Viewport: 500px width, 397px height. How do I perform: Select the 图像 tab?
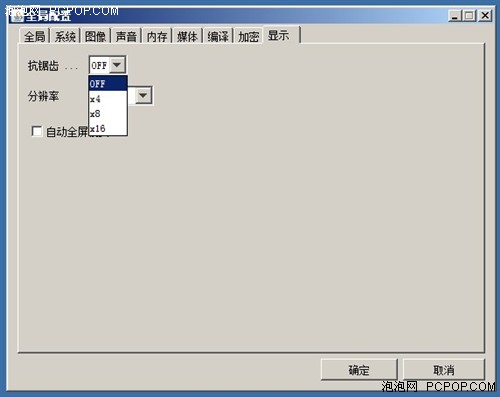tap(95, 36)
